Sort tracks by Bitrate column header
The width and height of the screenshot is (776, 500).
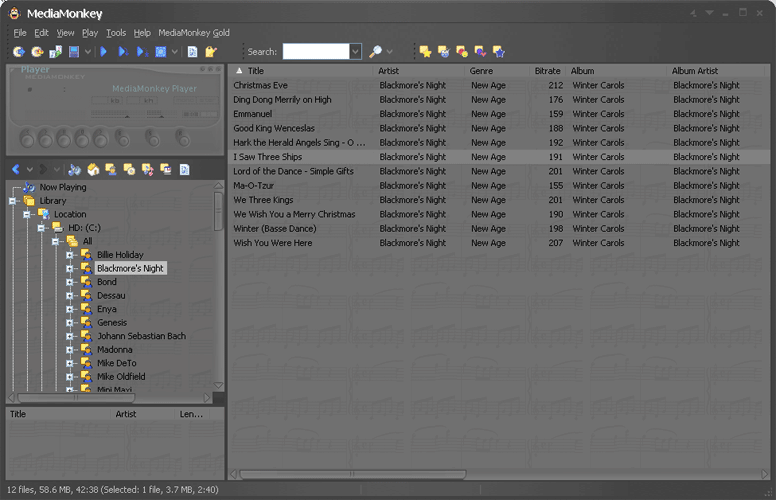547,71
